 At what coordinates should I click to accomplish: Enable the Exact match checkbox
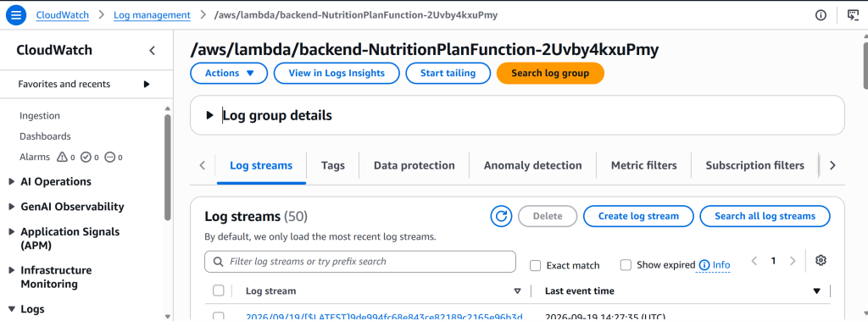(536, 266)
